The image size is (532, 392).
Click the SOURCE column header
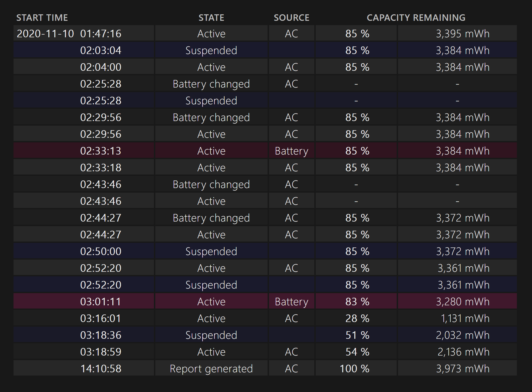(291, 18)
